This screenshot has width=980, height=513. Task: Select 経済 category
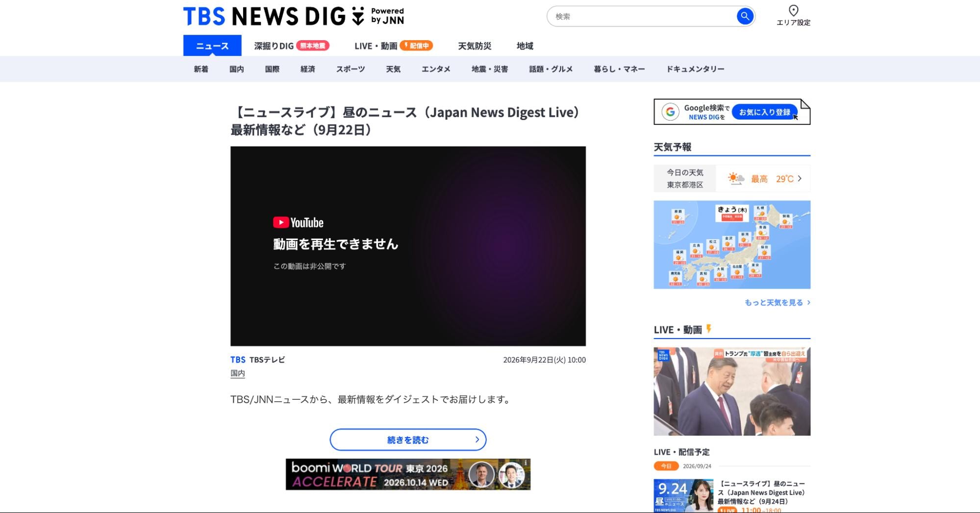[308, 69]
